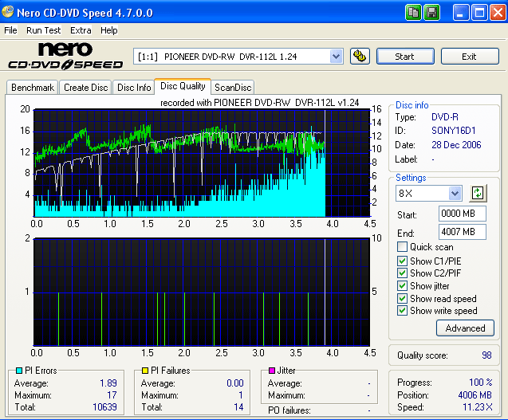The height and width of the screenshot is (420, 508).
Task: Open the PIONEER DVD-RW drive dropdown
Action: click(x=336, y=57)
